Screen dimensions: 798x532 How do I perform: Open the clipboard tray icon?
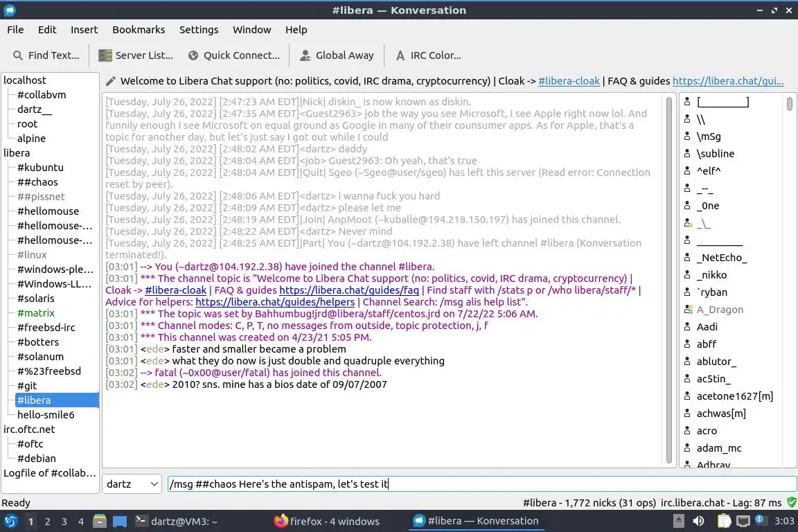pos(724,521)
